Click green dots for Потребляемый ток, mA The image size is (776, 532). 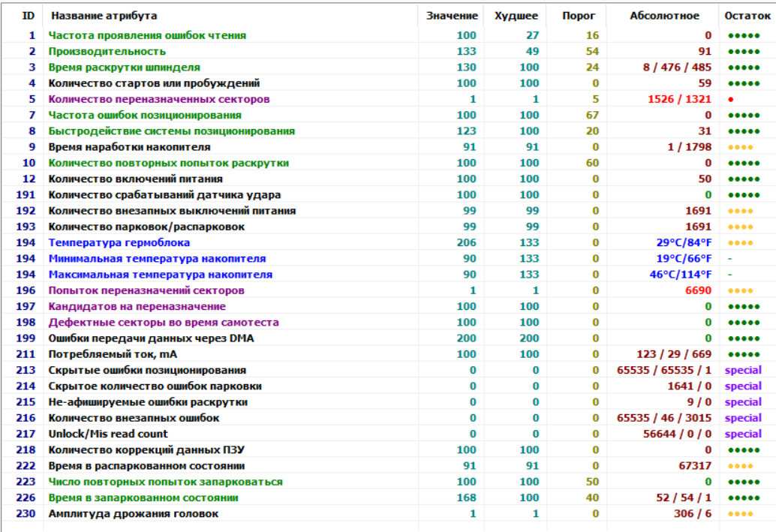coord(743,354)
